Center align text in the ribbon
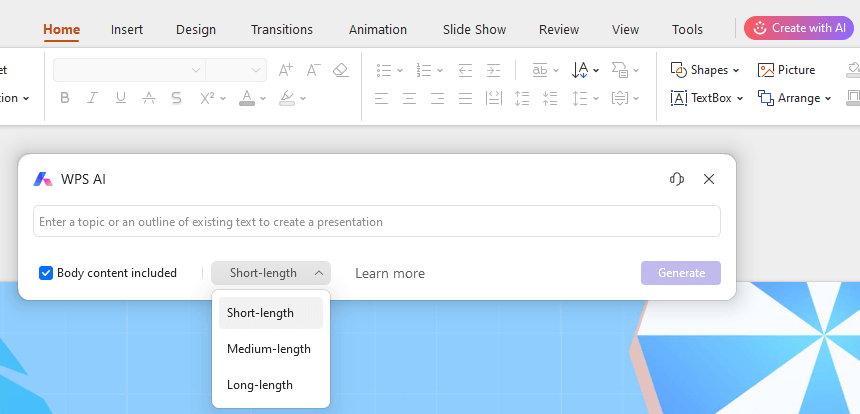 (410, 98)
